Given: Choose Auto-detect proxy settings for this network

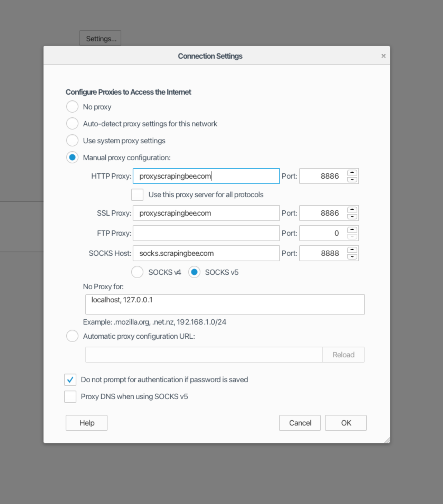Looking at the screenshot, I should pos(72,124).
